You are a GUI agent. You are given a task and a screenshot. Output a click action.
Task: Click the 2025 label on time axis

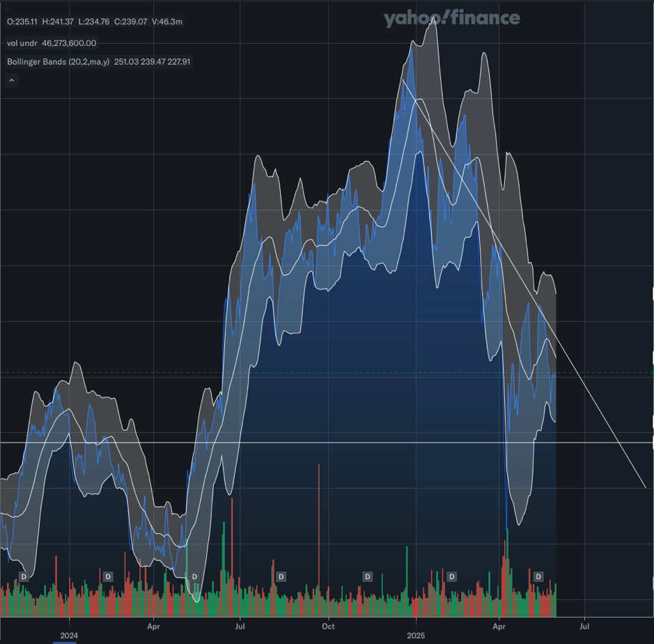pyautogui.click(x=416, y=636)
